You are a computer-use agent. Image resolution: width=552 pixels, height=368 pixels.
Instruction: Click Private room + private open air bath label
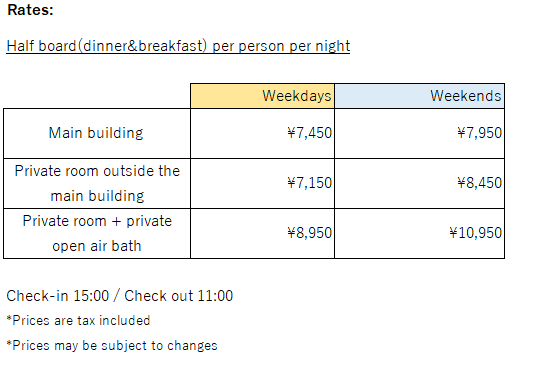point(97,233)
